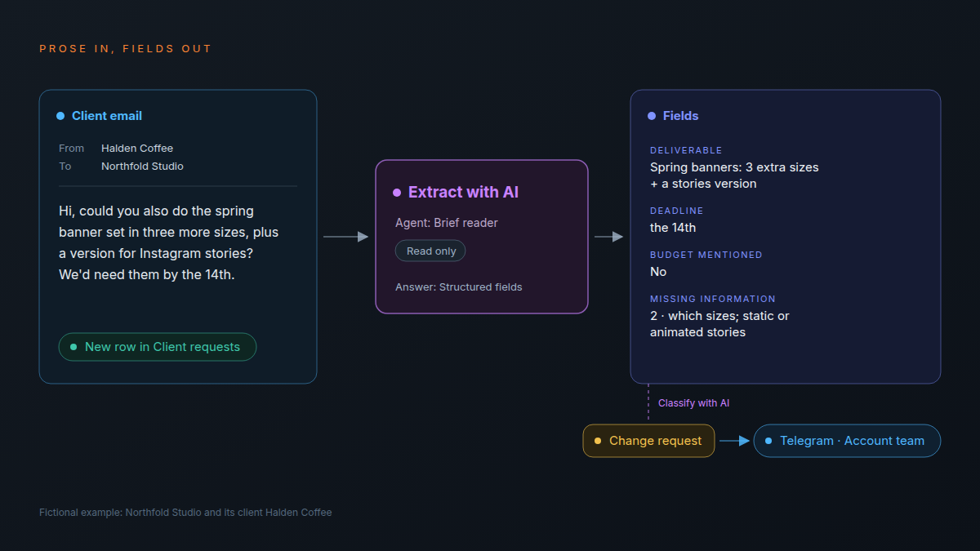Viewport: 980px width, 551px height.
Task: Click the 'Classify with AI' label
Action: [693, 403]
